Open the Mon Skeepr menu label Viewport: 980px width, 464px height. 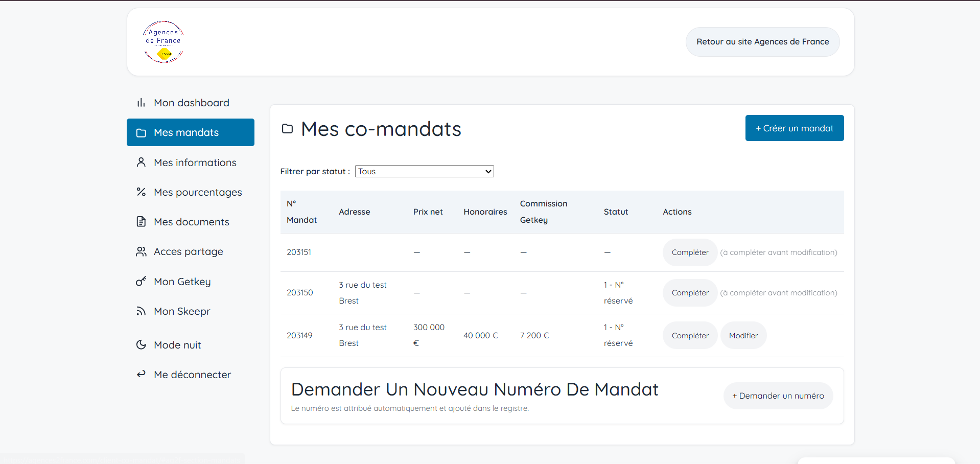pos(182,311)
